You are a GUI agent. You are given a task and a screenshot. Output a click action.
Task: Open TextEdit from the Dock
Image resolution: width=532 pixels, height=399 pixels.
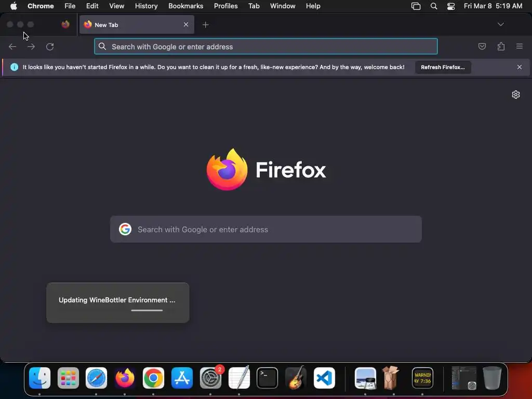point(239,378)
